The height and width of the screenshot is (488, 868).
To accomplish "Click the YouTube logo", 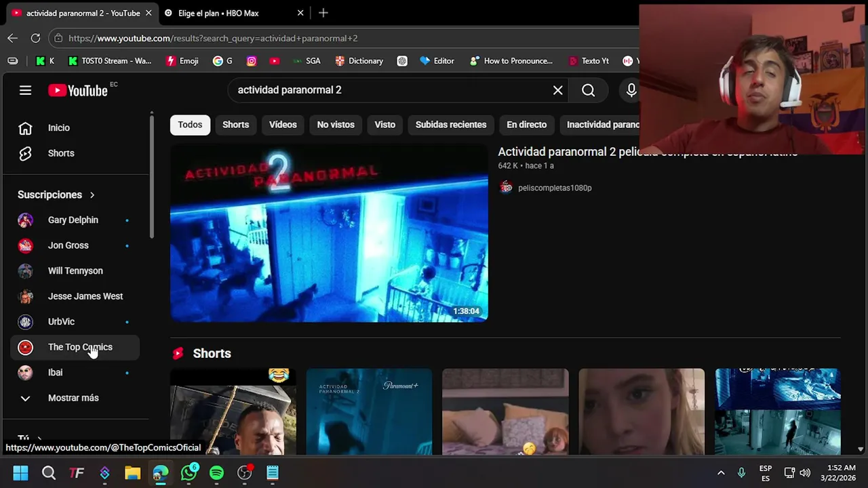I will (78, 90).
